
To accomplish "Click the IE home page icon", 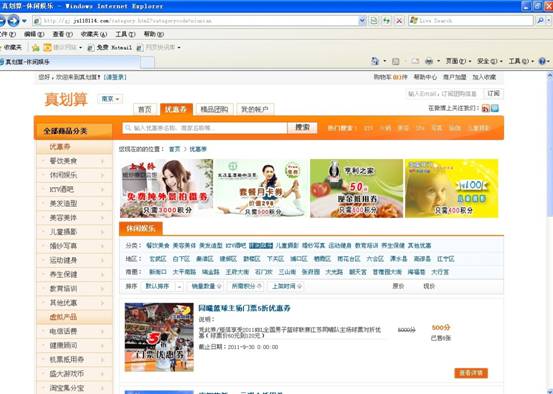I will (x=375, y=61).
